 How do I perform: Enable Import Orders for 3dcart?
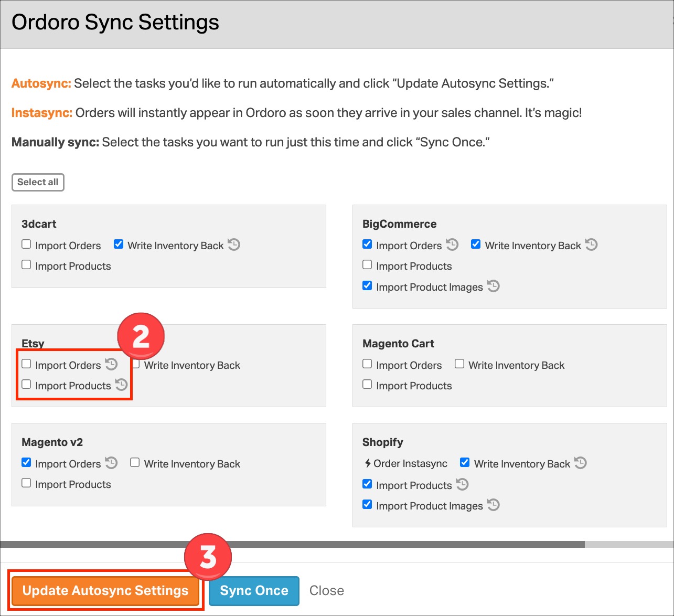[x=26, y=244]
